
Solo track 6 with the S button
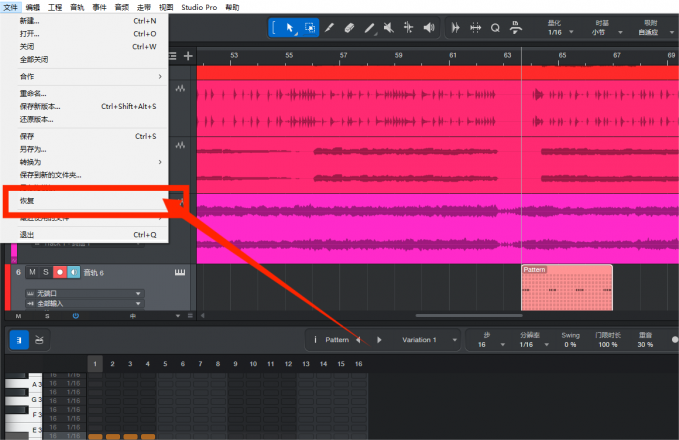point(45,272)
